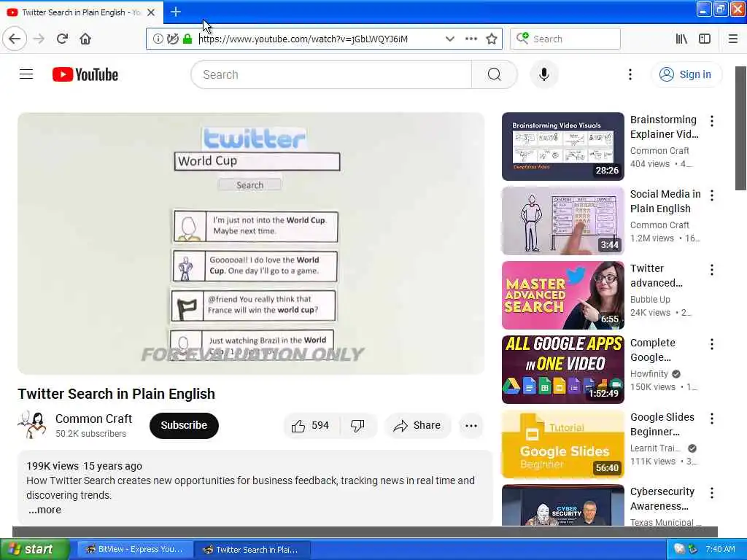Screen dimensions: 747x560
Task: Open Google Slides Beginner tutorial thumbnail
Action: pyautogui.click(x=562, y=444)
